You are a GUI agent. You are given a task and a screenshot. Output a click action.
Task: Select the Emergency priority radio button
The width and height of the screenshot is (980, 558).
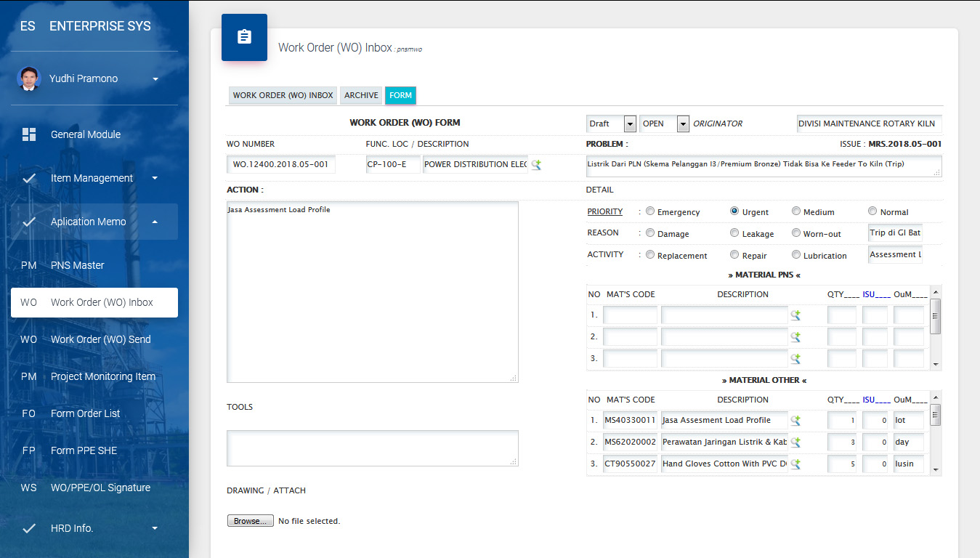coord(650,211)
